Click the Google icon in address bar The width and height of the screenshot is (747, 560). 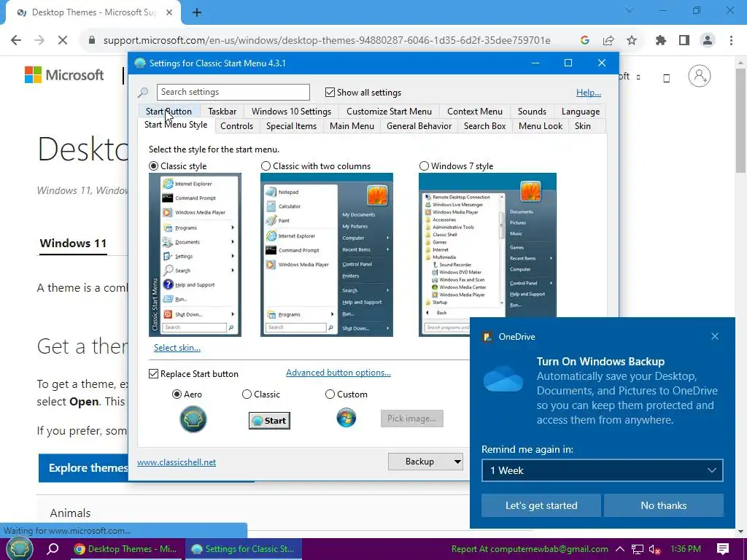click(x=585, y=41)
